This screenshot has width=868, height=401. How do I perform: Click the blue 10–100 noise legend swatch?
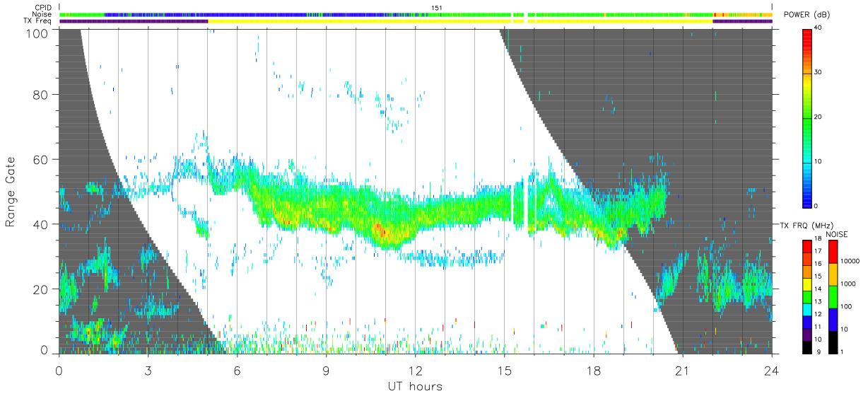point(833,319)
